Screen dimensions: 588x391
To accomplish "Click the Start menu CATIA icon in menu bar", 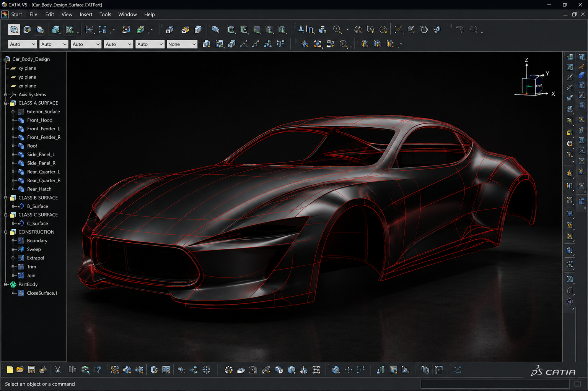I will click(5, 15).
